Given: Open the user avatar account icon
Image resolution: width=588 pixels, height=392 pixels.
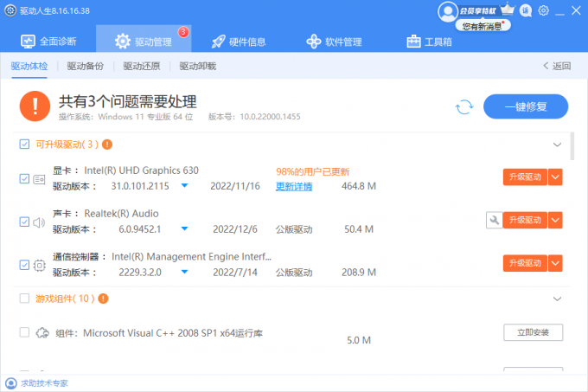Looking at the screenshot, I should (x=447, y=10).
